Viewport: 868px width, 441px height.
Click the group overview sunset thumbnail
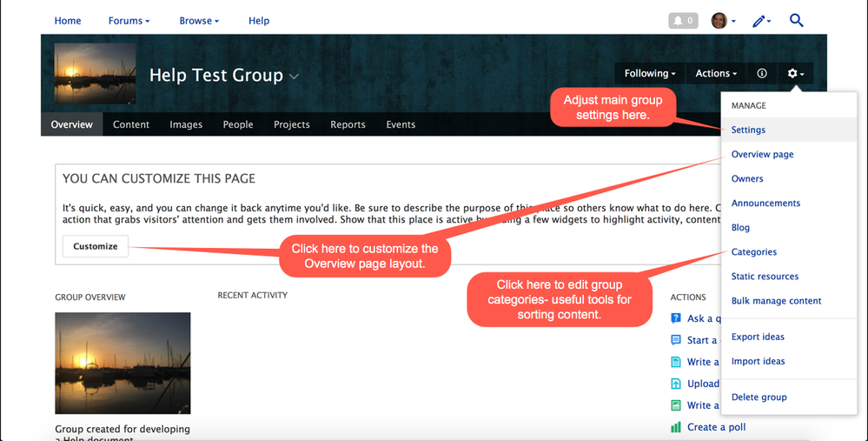click(x=123, y=363)
